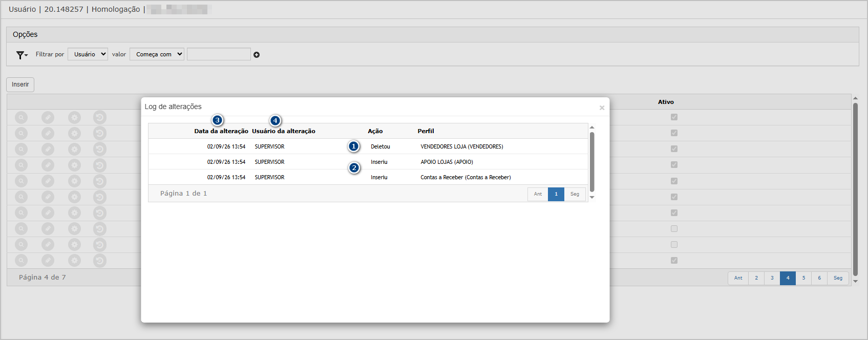Select current page 4 in user table pagination

tap(788, 278)
